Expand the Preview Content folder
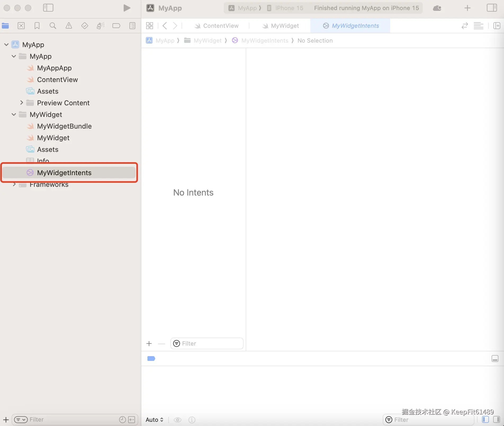 click(22, 103)
